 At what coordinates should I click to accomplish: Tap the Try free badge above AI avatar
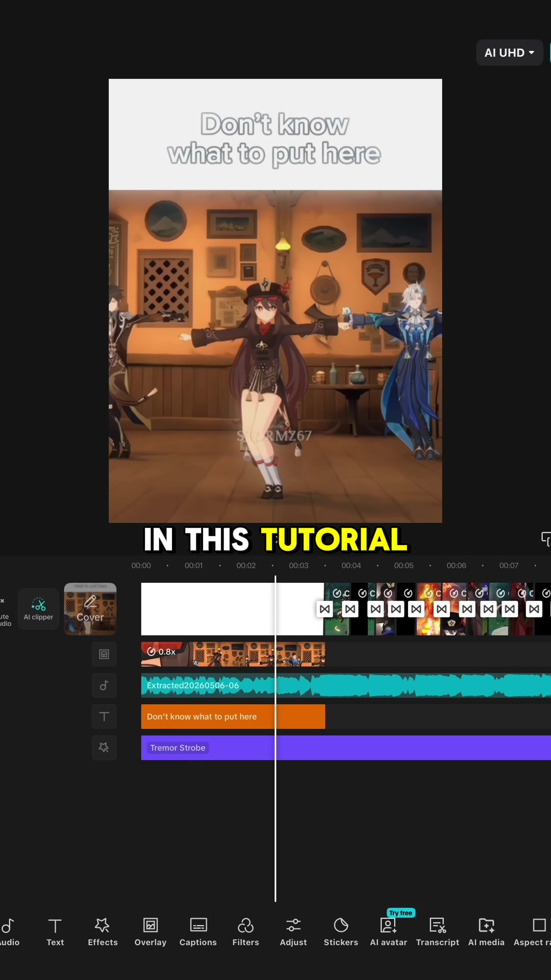tap(401, 913)
